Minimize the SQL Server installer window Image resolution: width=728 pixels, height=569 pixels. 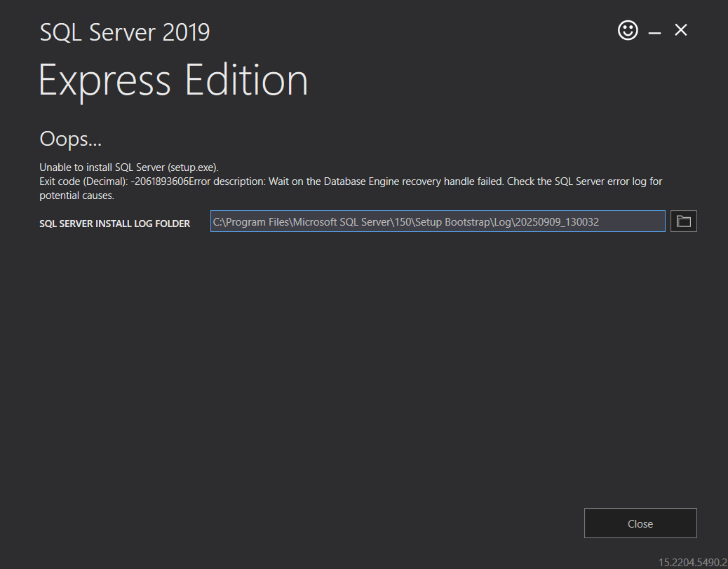(654, 30)
